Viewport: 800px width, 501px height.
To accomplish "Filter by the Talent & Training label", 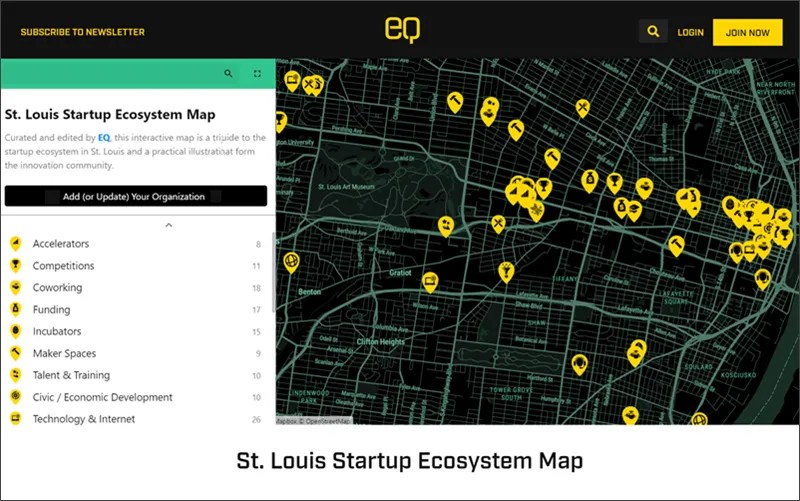I will tap(71, 375).
